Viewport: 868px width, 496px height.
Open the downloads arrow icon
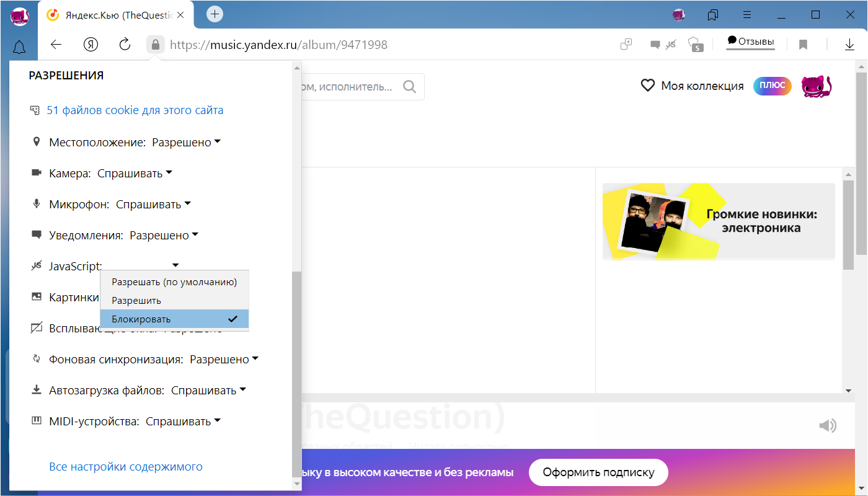tap(850, 45)
